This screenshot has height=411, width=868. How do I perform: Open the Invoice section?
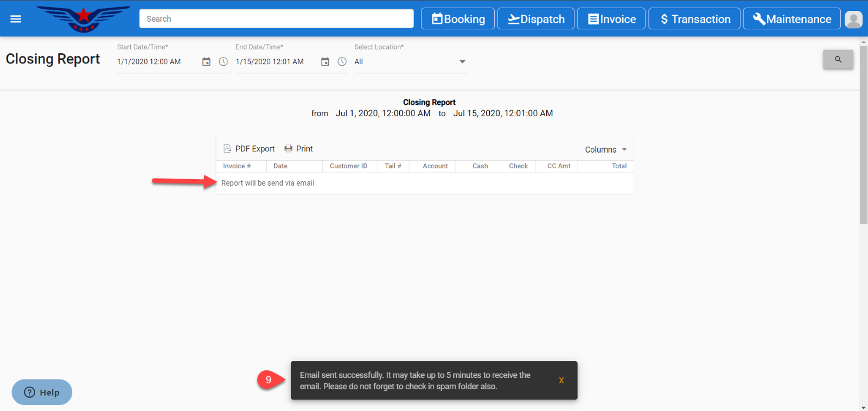[611, 19]
